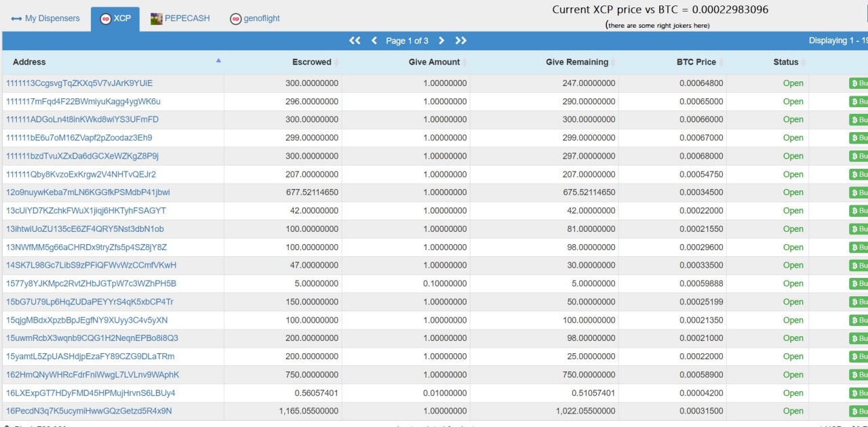Viewport: 868px width, 427px height.
Task: Open address 111111ADGoLn4t8inKWkd8wiYS3UFmFD
Action: [x=82, y=120]
